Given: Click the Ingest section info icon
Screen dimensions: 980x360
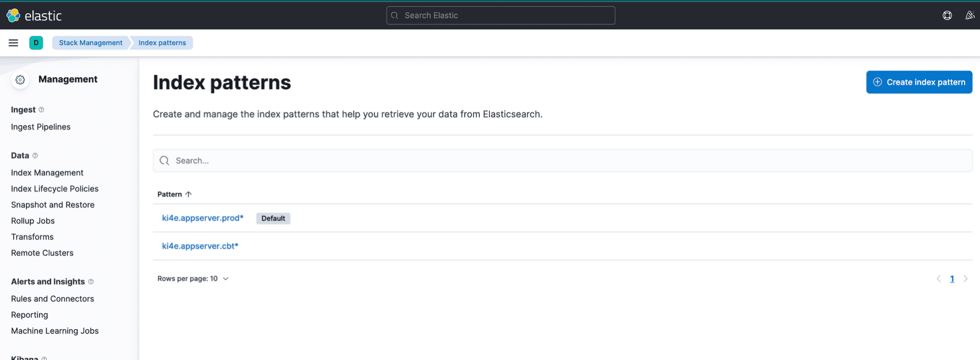Looking at the screenshot, I should 41,110.
